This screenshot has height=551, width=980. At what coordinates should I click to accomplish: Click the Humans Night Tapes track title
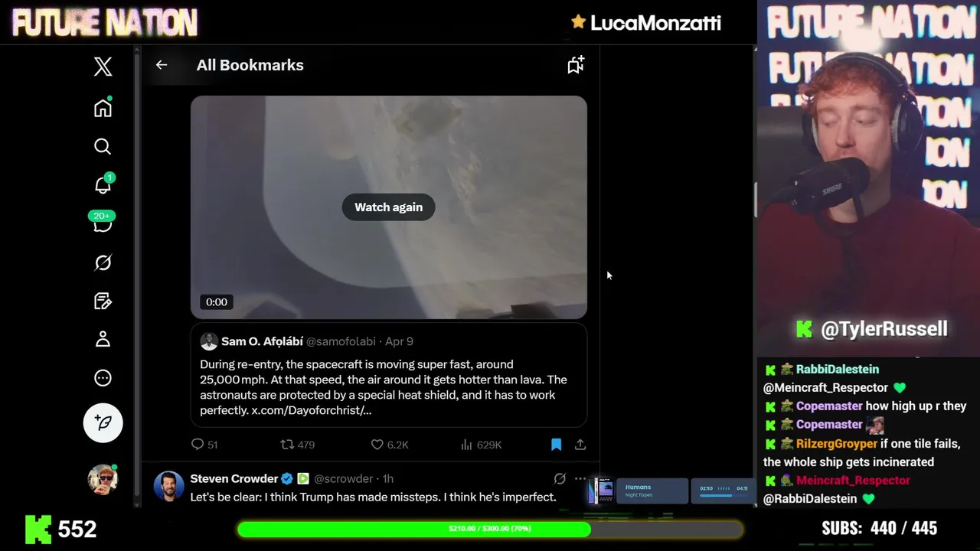coord(638,487)
